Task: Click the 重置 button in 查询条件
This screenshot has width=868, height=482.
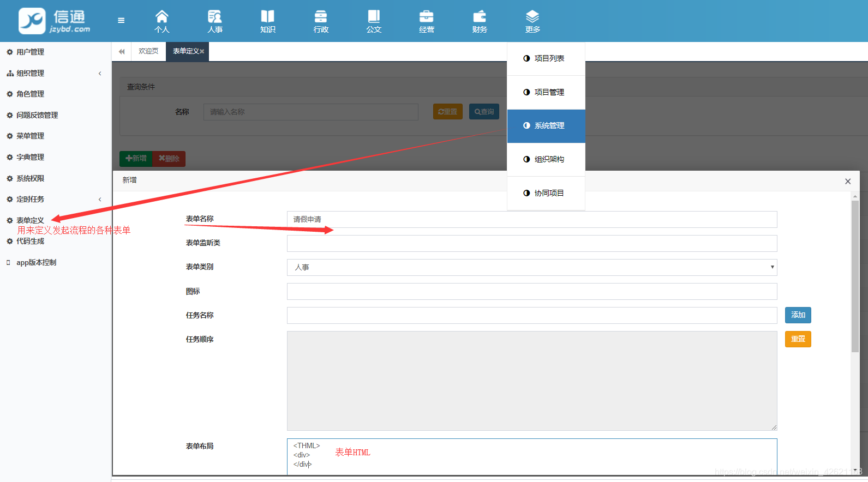Action: (448, 112)
